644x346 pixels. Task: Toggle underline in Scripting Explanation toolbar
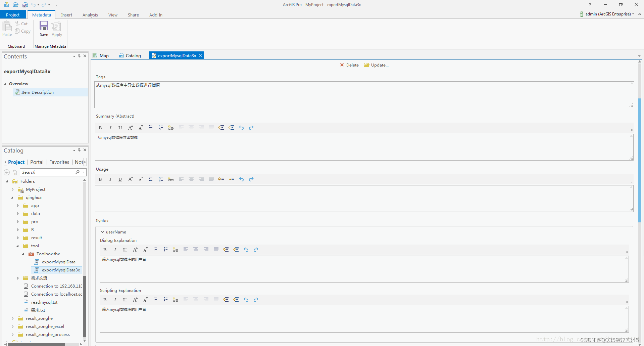pyautogui.click(x=125, y=300)
